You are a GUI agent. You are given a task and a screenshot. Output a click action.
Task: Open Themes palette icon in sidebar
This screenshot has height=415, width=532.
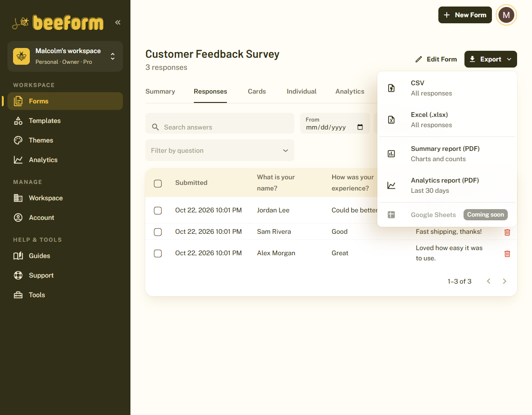(18, 140)
